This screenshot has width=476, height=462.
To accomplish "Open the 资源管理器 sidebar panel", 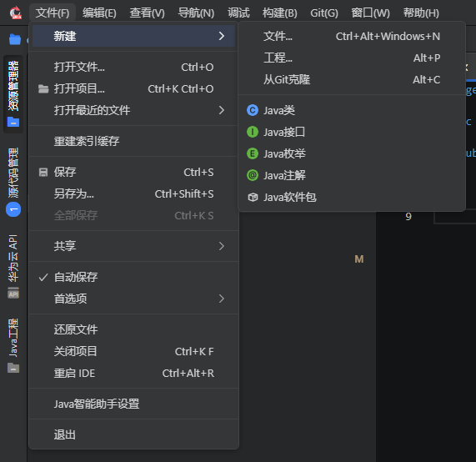I will coord(13,94).
